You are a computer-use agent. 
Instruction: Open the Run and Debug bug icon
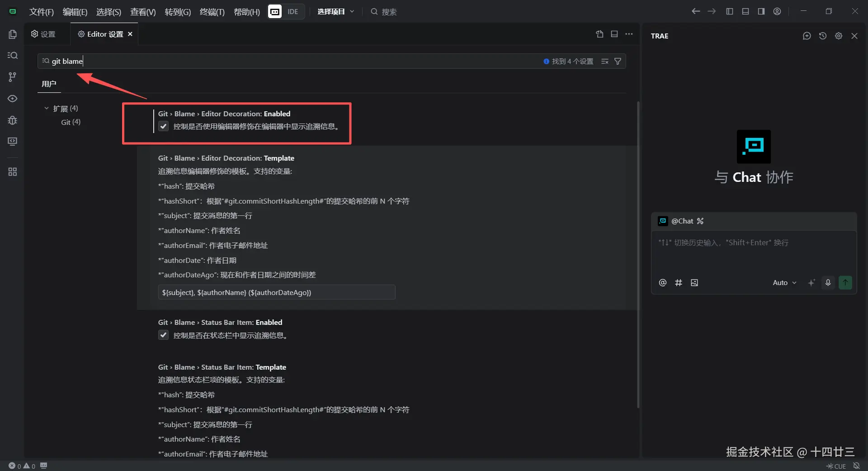click(x=13, y=120)
